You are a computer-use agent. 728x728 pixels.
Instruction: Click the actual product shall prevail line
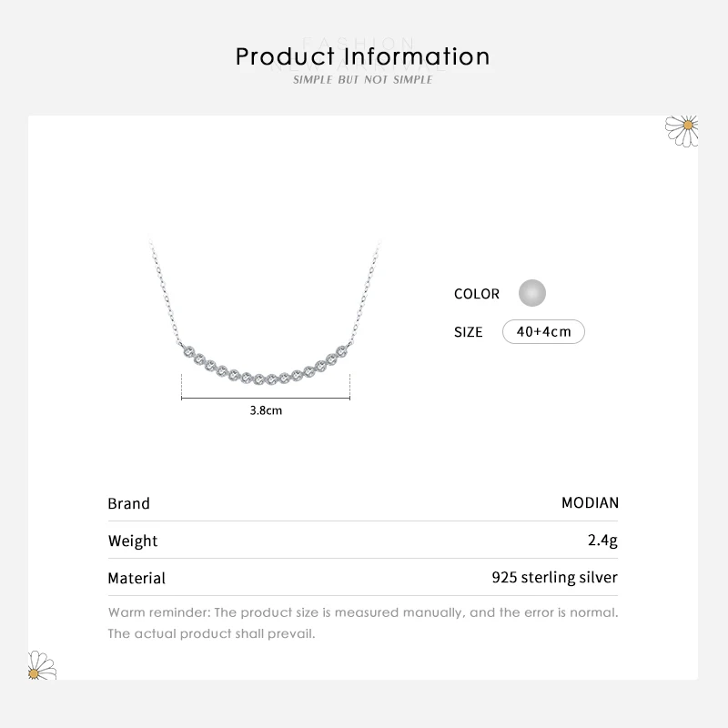211,633
